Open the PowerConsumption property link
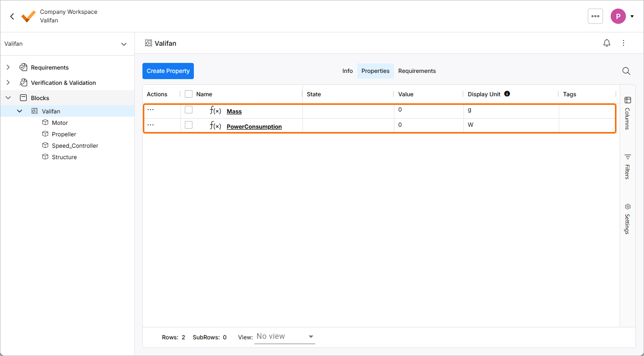644x356 pixels. coord(254,127)
